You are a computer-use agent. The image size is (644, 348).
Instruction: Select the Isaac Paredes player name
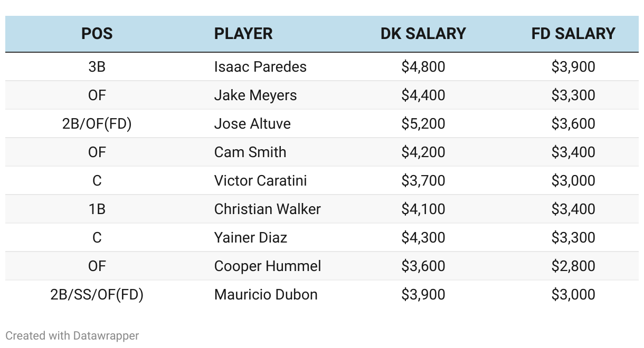pos(260,67)
